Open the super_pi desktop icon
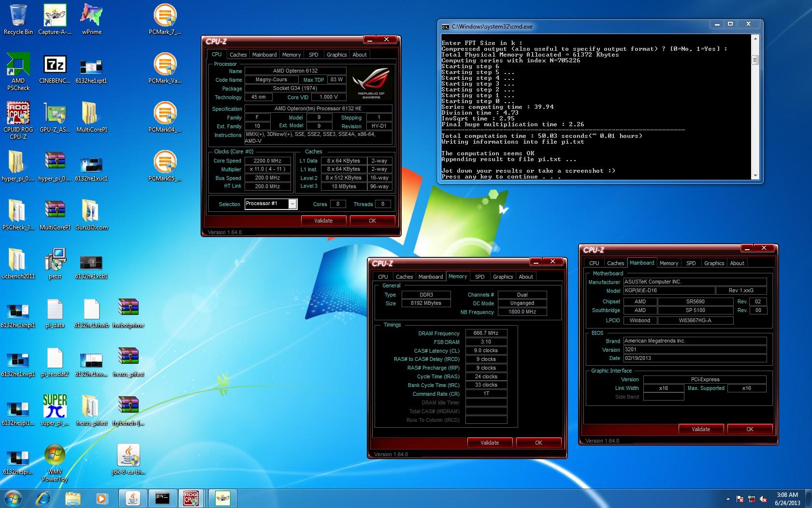The height and width of the screenshot is (508, 812). click(x=55, y=410)
